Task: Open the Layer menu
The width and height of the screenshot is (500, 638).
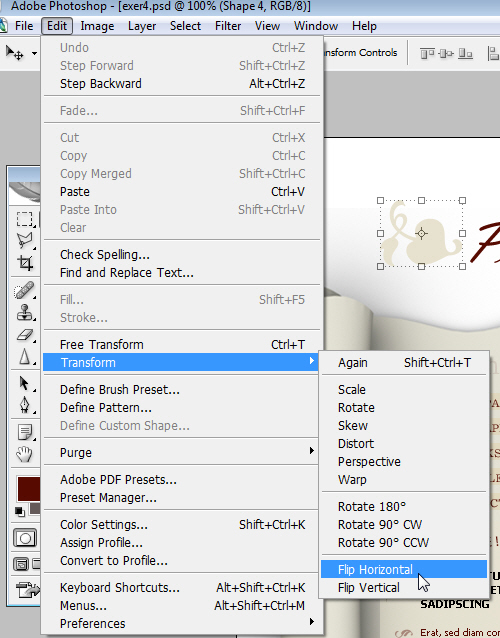Action: click(142, 26)
